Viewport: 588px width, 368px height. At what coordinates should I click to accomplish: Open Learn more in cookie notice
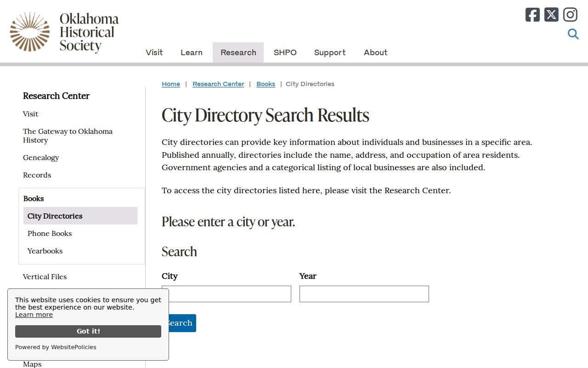click(x=34, y=315)
